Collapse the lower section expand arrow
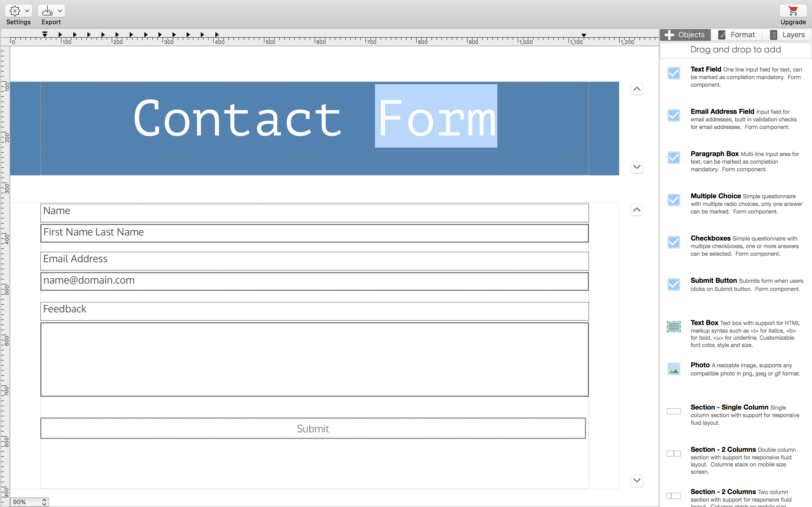 click(x=637, y=480)
